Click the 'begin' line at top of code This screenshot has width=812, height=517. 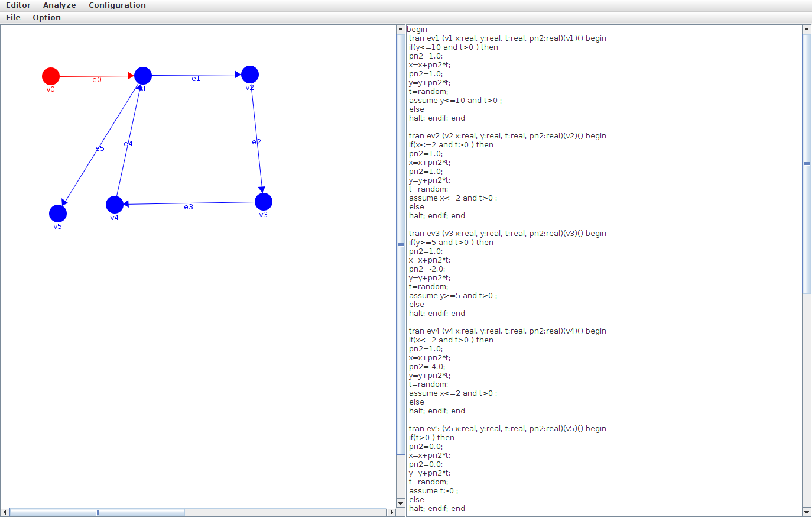(x=417, y=30)
